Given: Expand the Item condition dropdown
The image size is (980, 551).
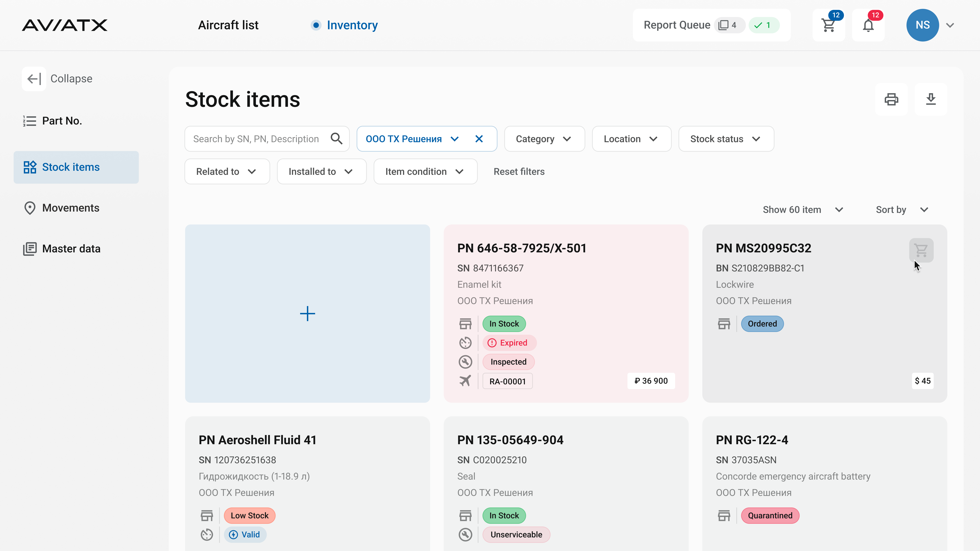Looking at the screenshot, I should pos(425,171).
